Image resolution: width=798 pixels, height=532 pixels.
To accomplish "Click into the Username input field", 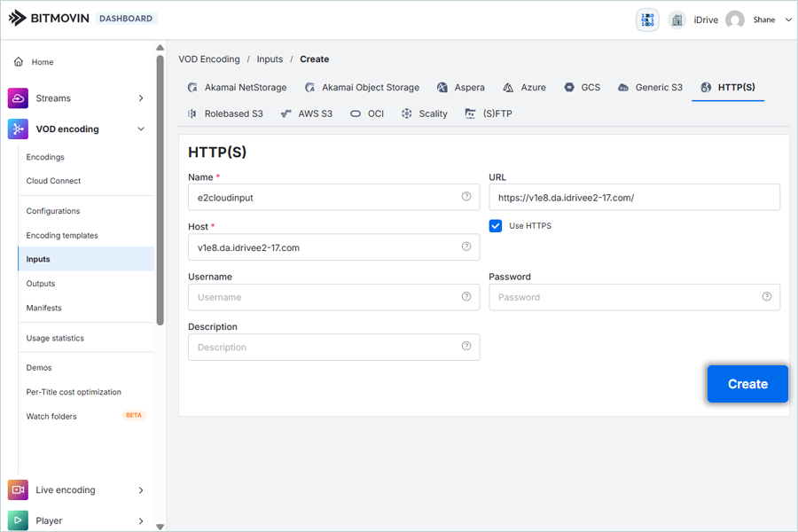I will click(324, 297).
